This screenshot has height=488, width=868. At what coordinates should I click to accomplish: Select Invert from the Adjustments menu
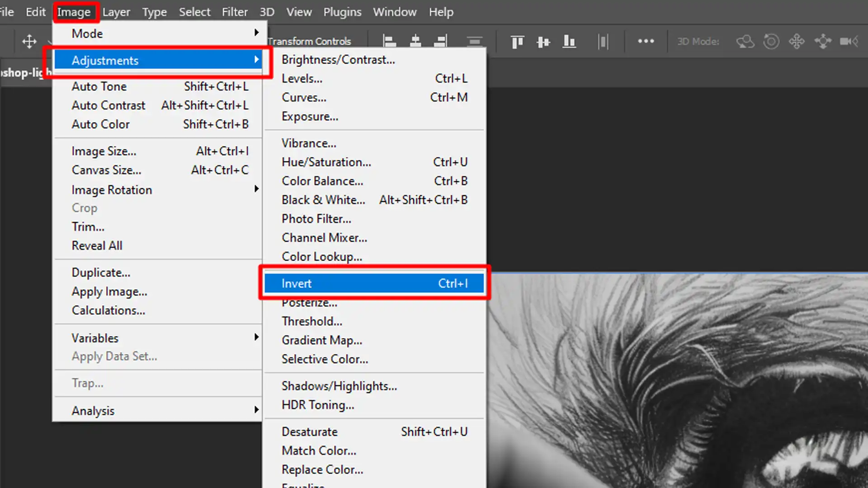coord(297,283)
